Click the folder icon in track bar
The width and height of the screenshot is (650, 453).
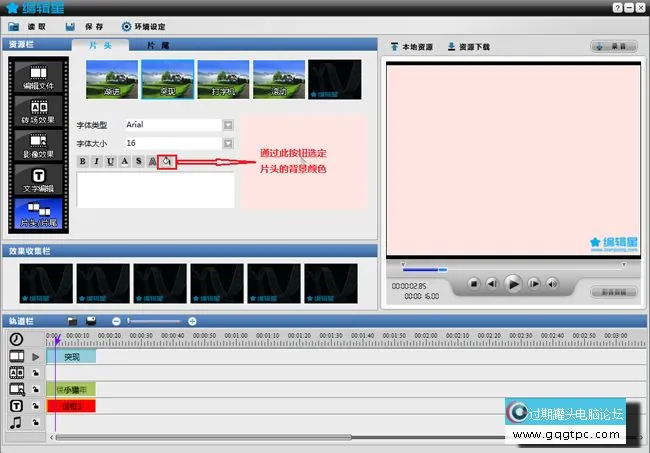[72, 321]
